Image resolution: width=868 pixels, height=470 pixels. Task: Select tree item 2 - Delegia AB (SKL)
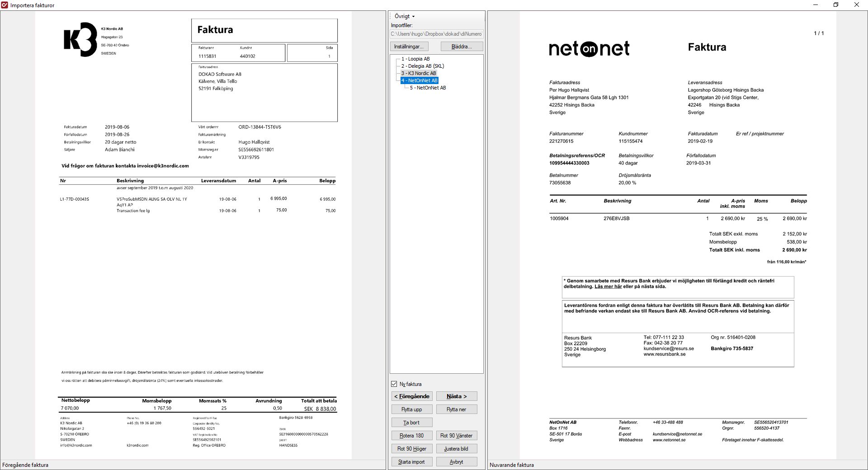(423, 66)
